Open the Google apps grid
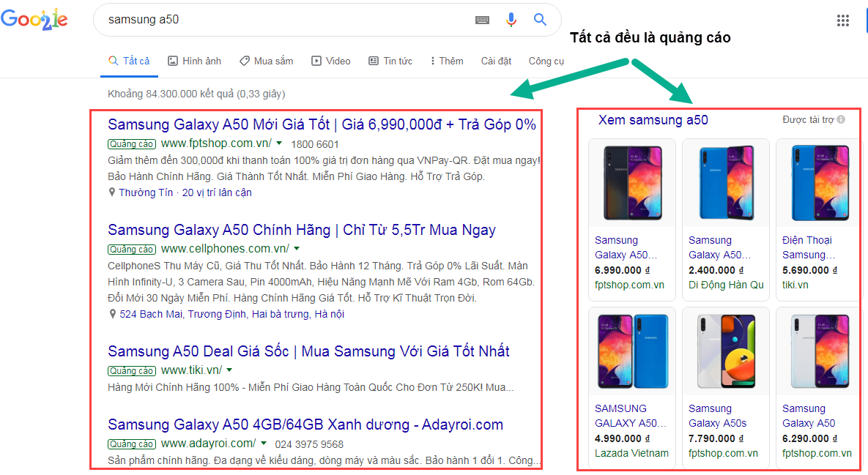 (x=843, y=20)
